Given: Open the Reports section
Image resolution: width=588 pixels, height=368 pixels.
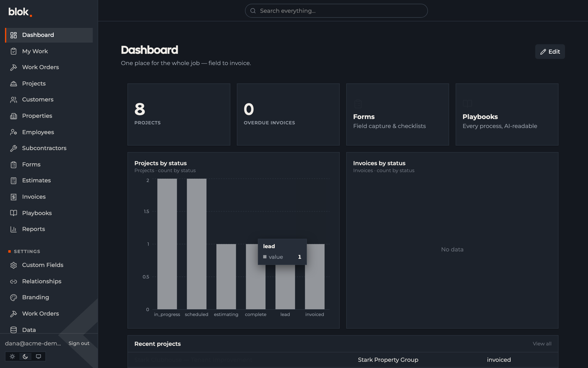Looking at the screenshot, I should click(x=49, y=229).
